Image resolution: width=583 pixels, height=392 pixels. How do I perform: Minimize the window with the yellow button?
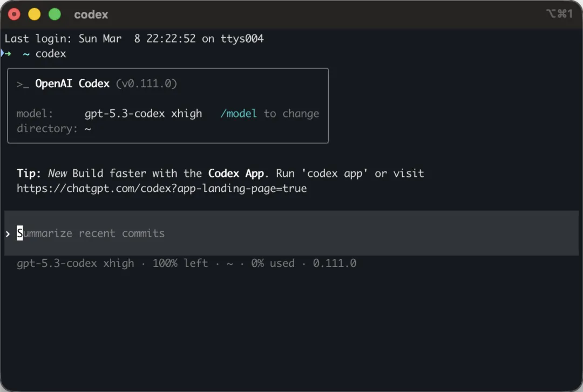tap(34, 15)
